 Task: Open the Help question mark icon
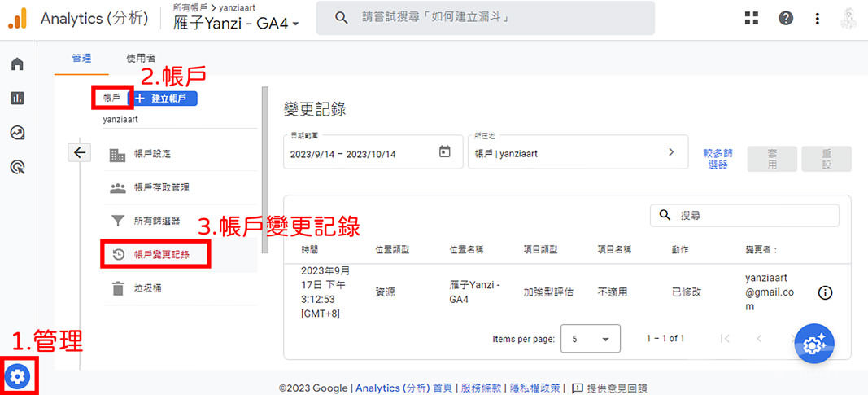pyautogui.click(x=785, y=18)
